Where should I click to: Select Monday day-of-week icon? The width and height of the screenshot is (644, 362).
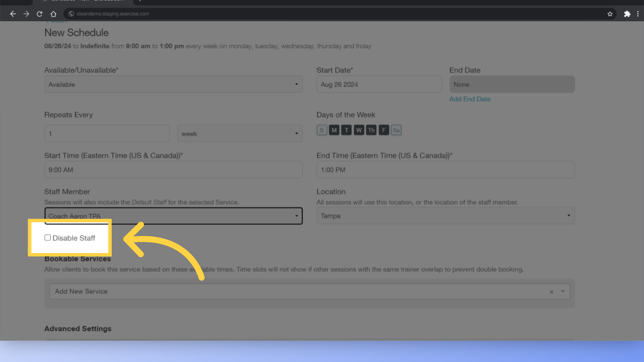(334, 129)
